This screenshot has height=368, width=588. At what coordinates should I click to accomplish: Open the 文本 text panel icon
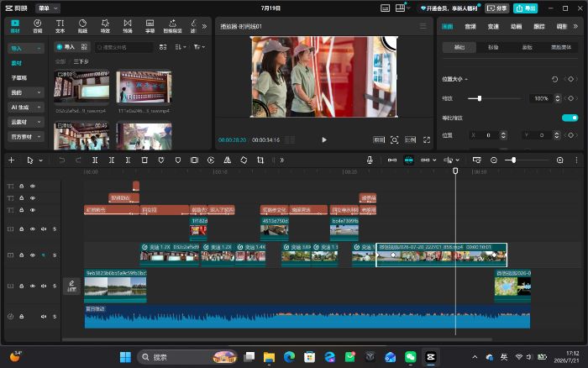[60, 26]
